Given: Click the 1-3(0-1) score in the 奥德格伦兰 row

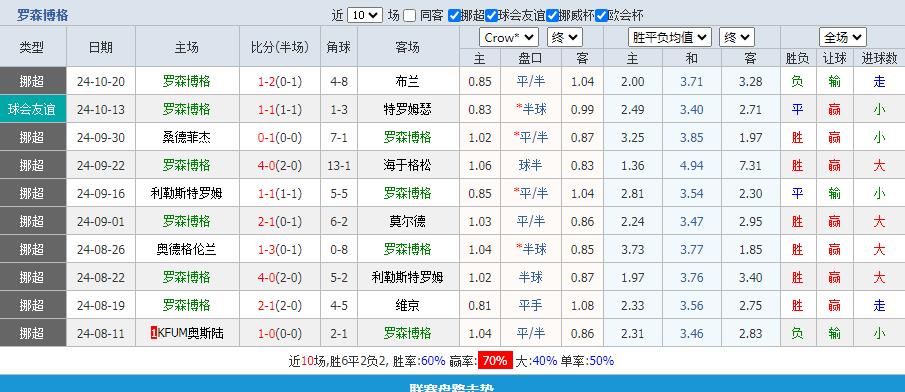Looking at the screenshot, I should click(279, 249).
